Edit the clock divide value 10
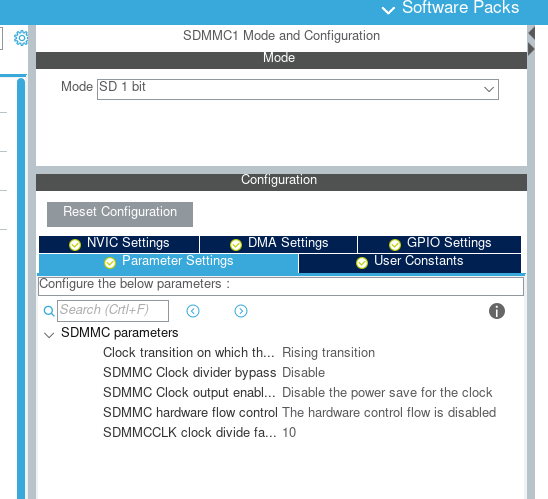Screen dimensions: 548x499 [x=289, y=432]
